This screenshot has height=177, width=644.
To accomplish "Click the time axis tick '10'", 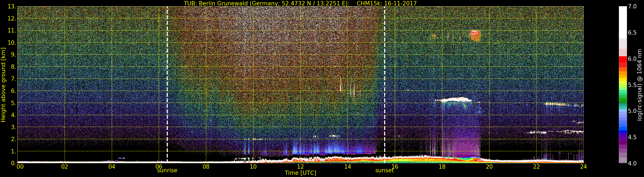I will [x=253, y=166].
